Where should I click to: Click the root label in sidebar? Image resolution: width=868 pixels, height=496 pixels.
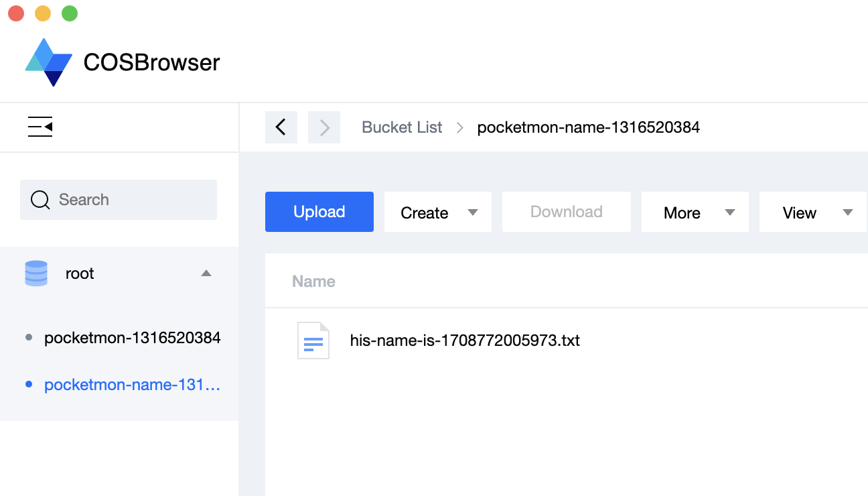pyautogui.click(x=80, y=273)
